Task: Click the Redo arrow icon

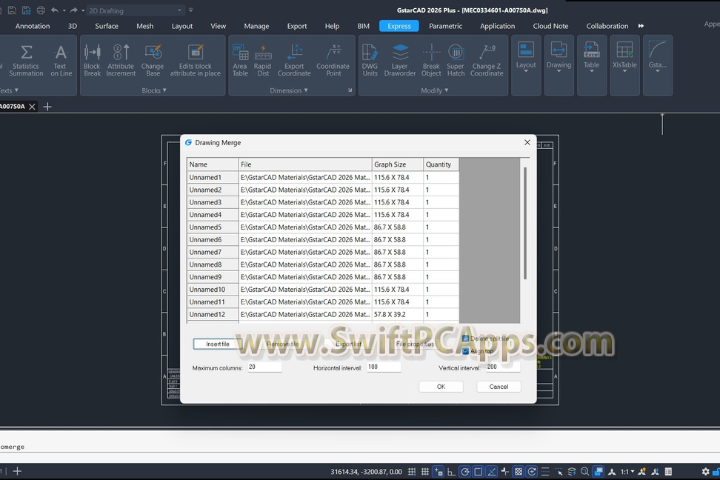Action: coord(73,10)
